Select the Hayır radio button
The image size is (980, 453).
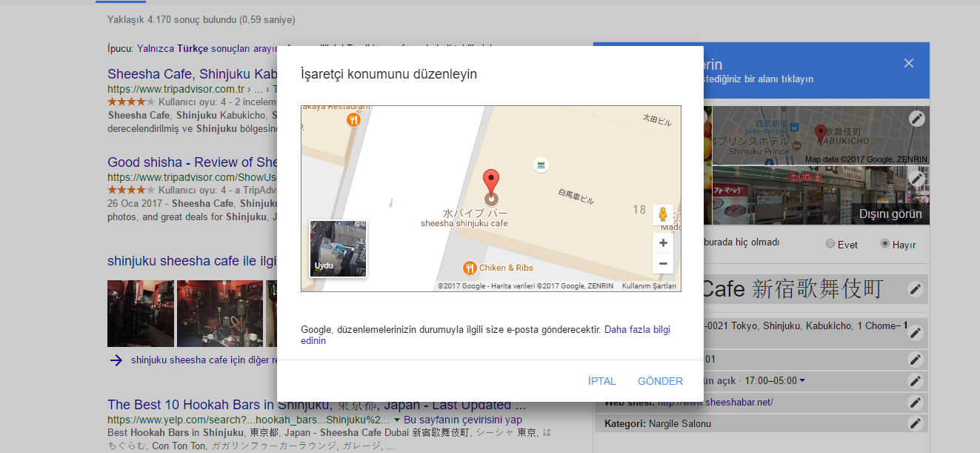(884, 244)
